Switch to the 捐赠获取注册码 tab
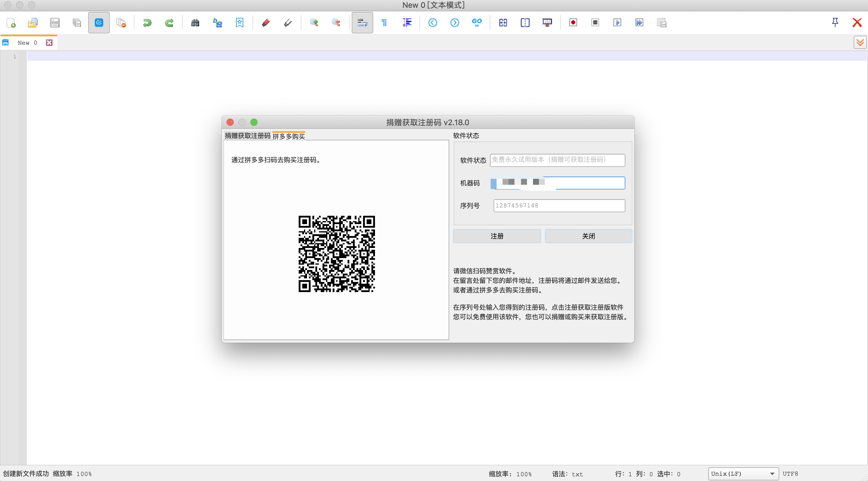Viewport: 868px width, 481px height. click(247, 136)
